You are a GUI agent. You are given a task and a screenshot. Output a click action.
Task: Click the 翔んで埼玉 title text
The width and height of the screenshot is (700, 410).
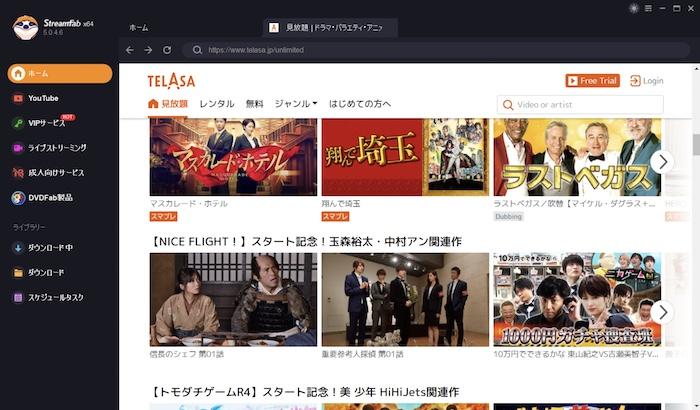coord(341,204)
